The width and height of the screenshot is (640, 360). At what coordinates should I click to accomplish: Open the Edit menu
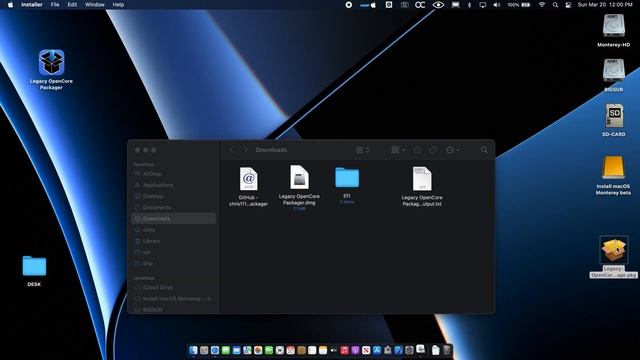[x=72, y=5]
